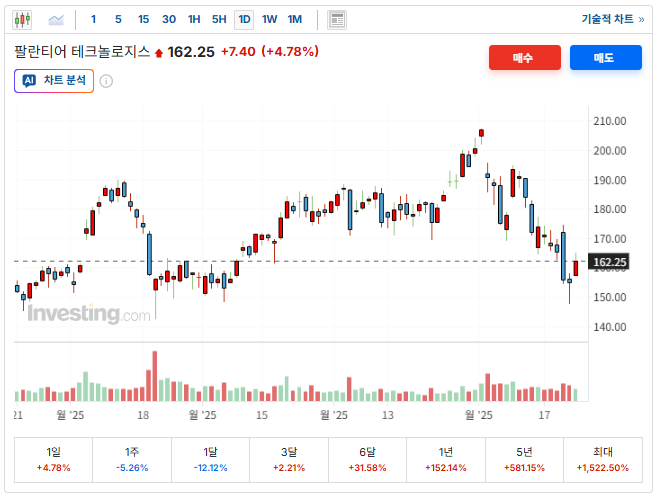Screen dimensions: 654x493
Task: Select the 1D daily interval
Action: tap(244, 20)
